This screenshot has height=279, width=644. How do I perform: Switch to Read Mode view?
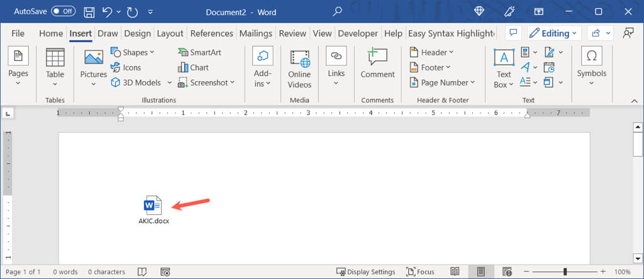pyautogui.click(x=455, y=271)
